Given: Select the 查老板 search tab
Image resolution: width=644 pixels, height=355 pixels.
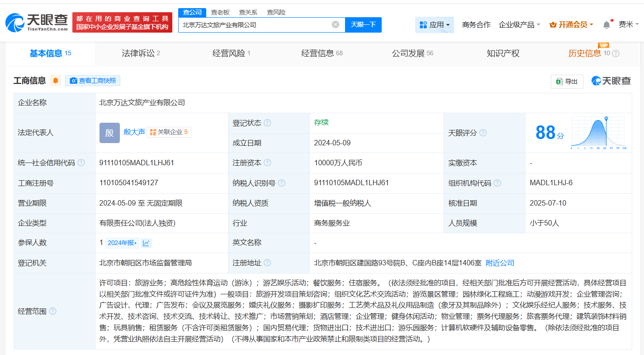Looking at the screenshot, I should coord(220,12).
